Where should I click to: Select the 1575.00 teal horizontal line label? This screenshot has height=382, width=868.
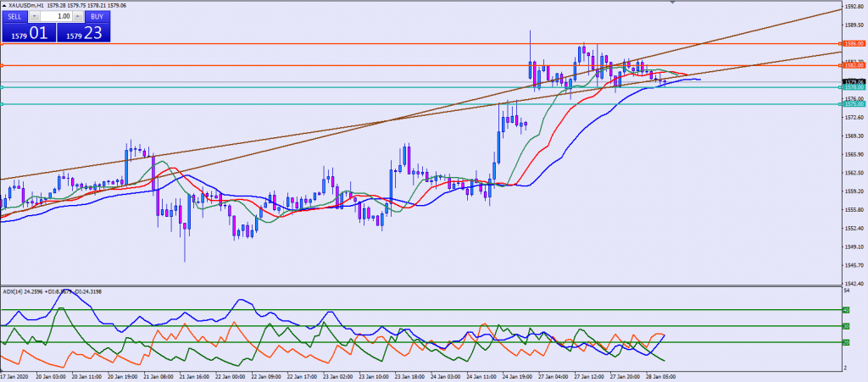tap(853, 104)
